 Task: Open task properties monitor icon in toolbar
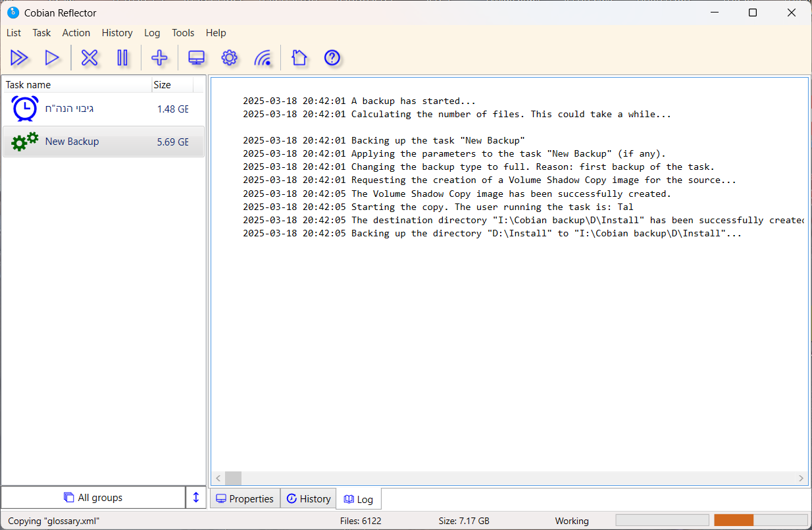[196, 58]
